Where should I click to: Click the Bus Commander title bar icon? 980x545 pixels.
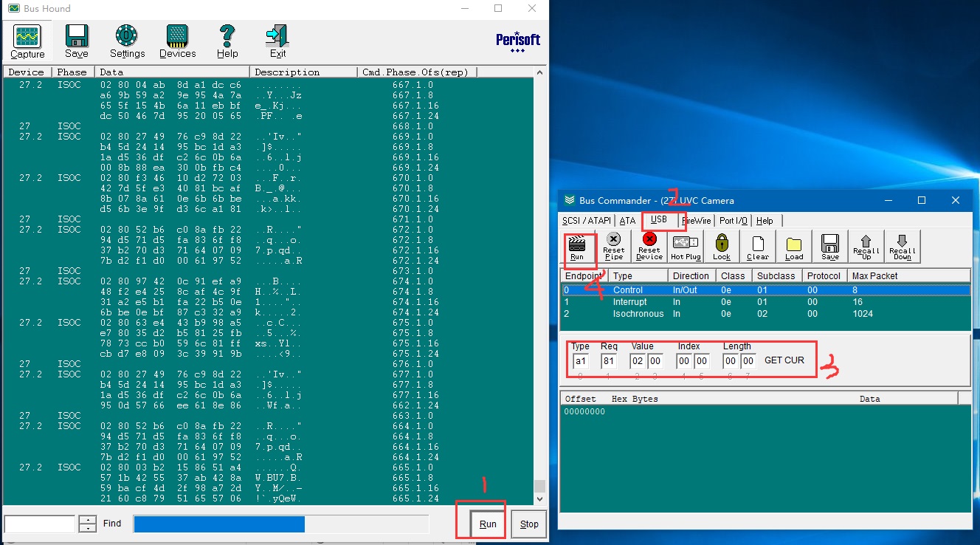pyautogui.click(x=569, y=200)
